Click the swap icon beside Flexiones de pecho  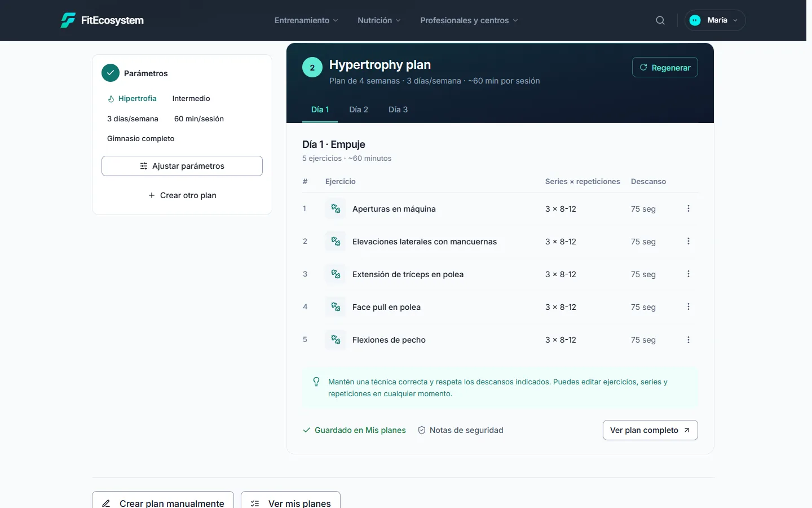click(x=336, y=340)
